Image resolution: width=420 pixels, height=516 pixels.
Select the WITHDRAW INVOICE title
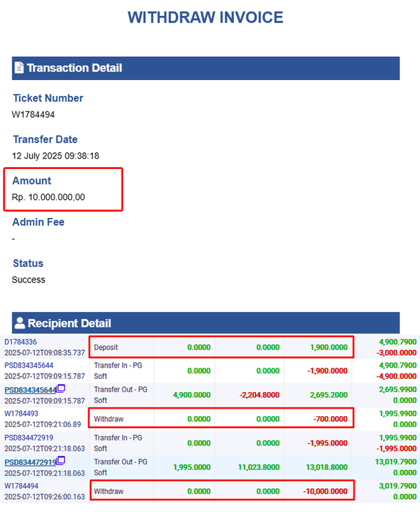(205, 17)
